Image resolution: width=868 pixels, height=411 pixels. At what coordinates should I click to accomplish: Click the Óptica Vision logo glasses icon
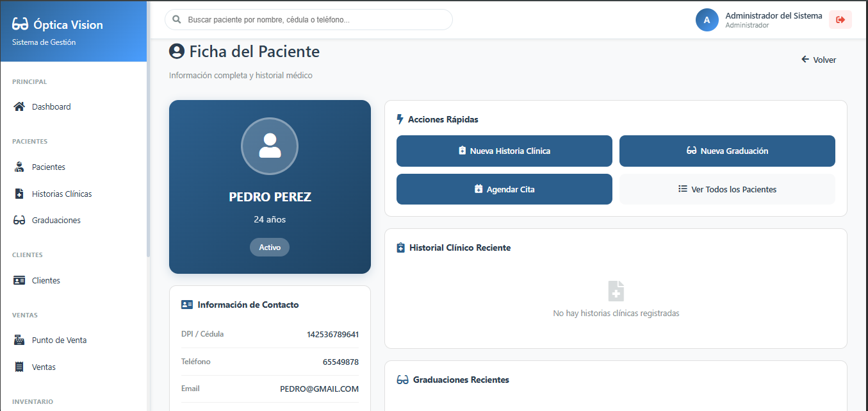coord(18,24)
